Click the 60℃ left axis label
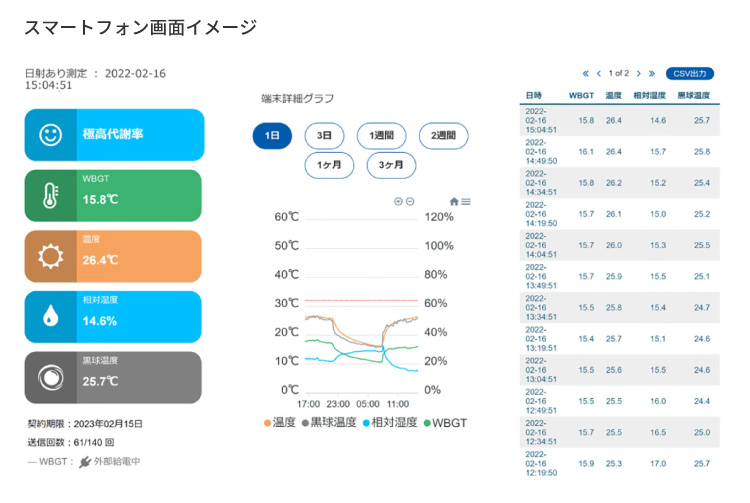Viewport: 750px width, 503px height. pos(287,217)
